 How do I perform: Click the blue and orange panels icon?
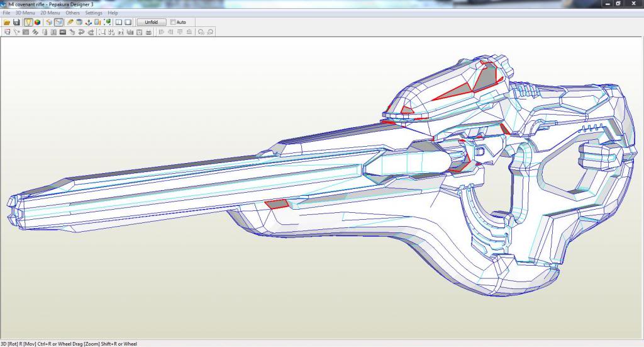(x=97, y=22)
